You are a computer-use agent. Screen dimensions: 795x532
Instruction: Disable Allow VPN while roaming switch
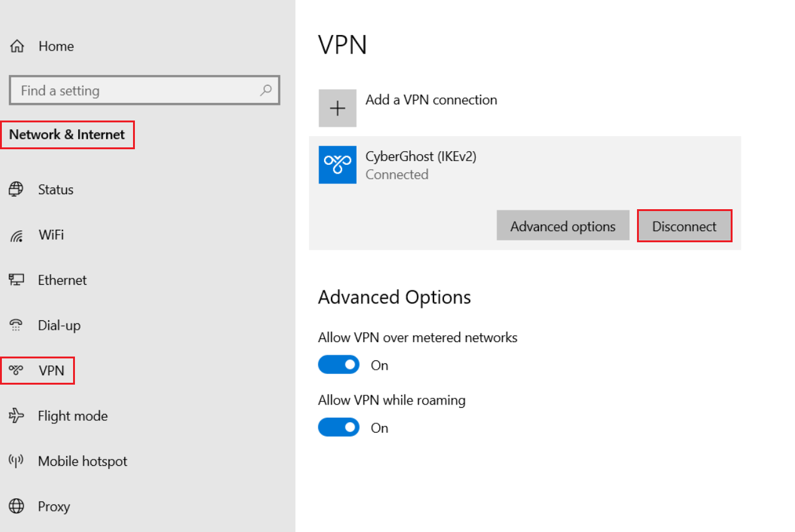(338, 428)
